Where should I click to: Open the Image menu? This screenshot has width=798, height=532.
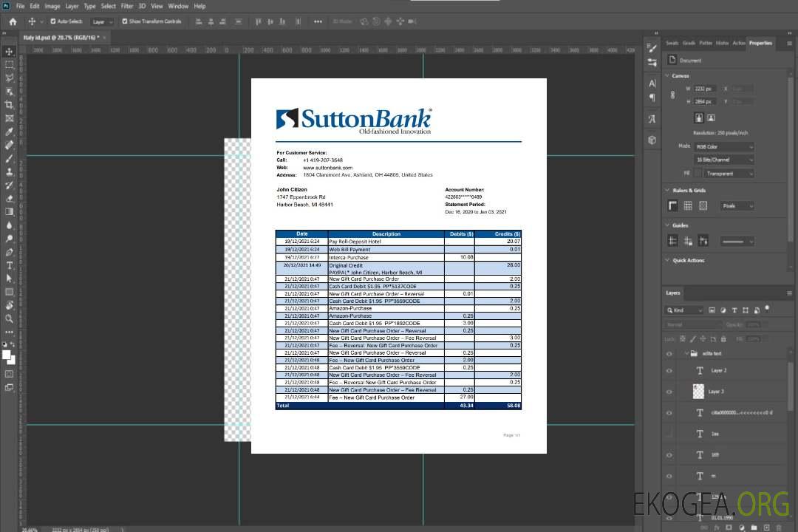point(52,6)
